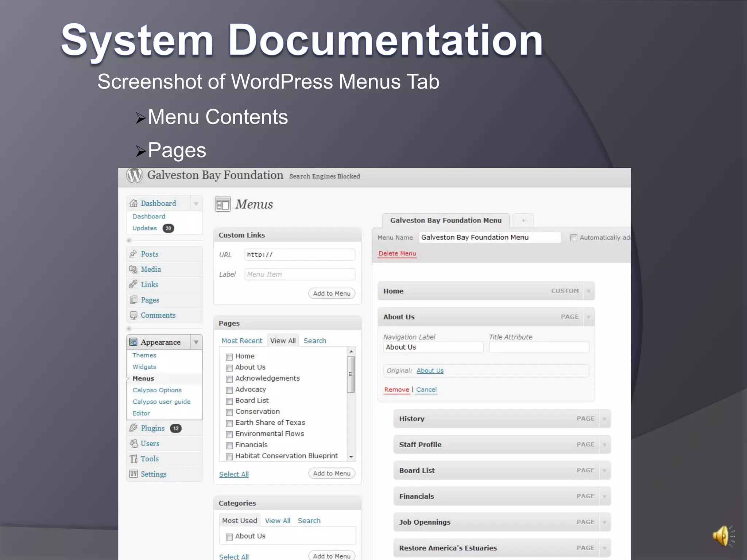The image size is (747, 560).
Task: Click the slide's audio speaker icon
Action: coord(724,536)
